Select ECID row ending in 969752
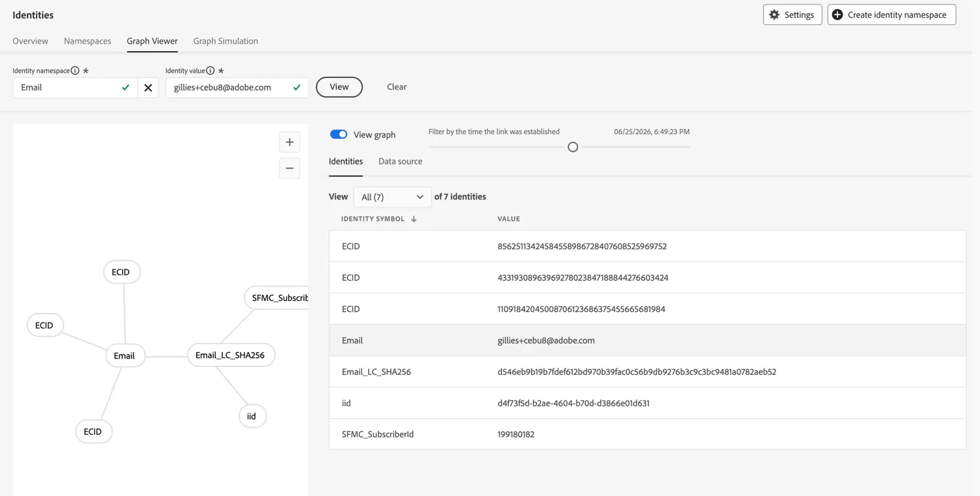 click(647, 247)
